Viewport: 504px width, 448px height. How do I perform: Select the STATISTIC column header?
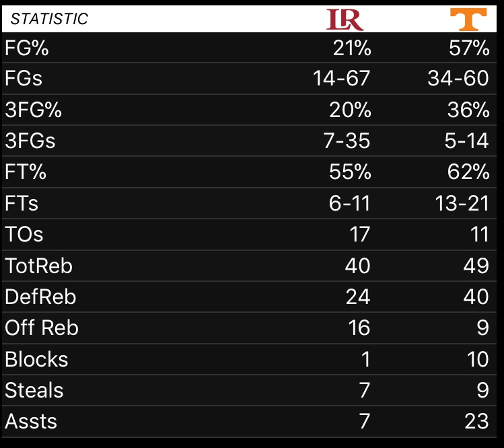click(49, 19)
